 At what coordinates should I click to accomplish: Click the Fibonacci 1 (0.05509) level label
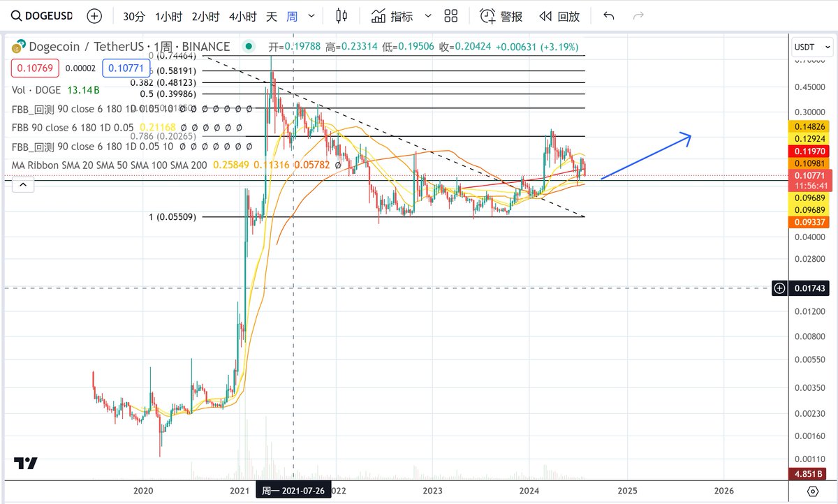(172, 217)
